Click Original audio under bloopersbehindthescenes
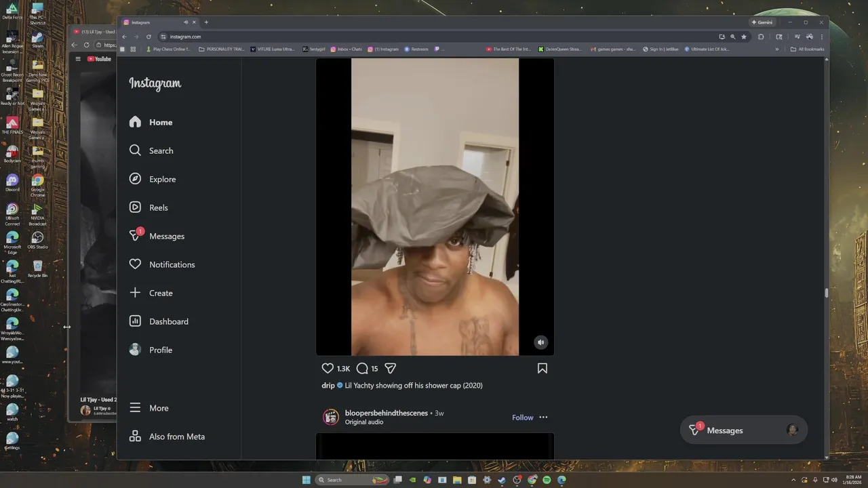The image size is (868, 488). point(364,422)
